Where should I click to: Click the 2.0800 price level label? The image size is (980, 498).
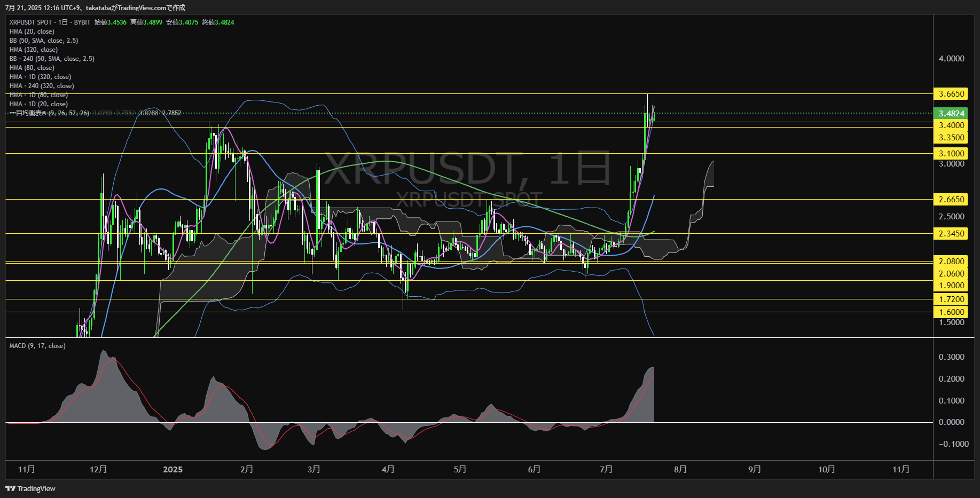(951, 262)
